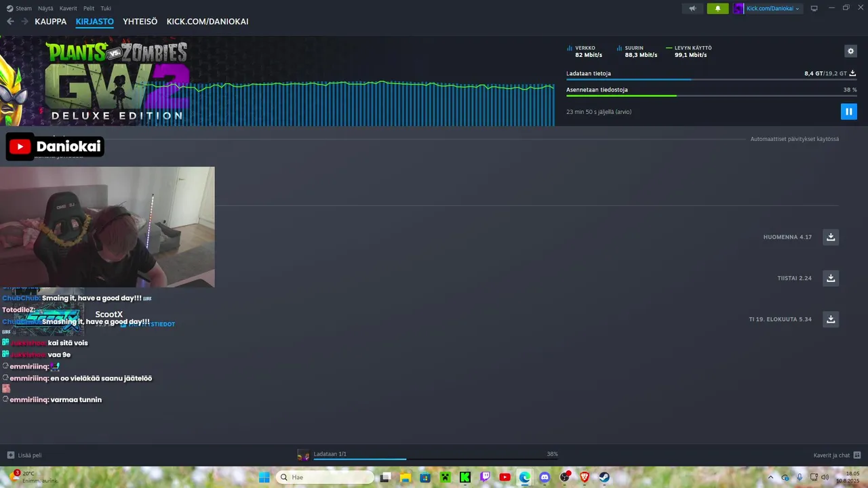The image size is (868, 488).
Task: Click the Automaattiset päivitykset käytössä text
Action: pyautogui.click(x=794, y=139)
